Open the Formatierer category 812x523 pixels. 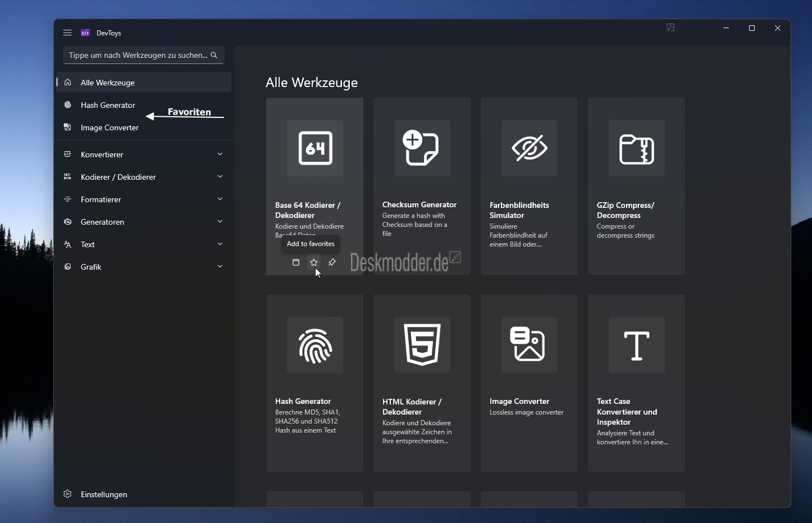(144, 199)
